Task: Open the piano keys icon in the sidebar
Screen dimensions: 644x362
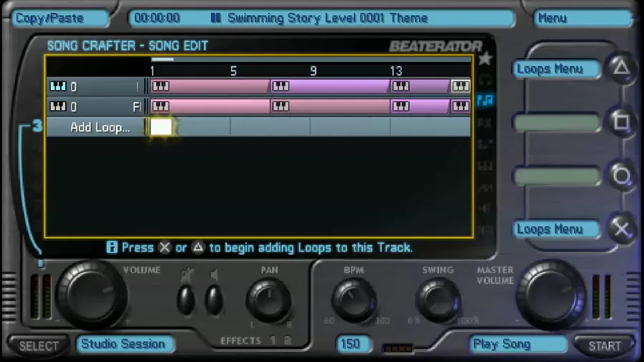Action: coord(485,166)
